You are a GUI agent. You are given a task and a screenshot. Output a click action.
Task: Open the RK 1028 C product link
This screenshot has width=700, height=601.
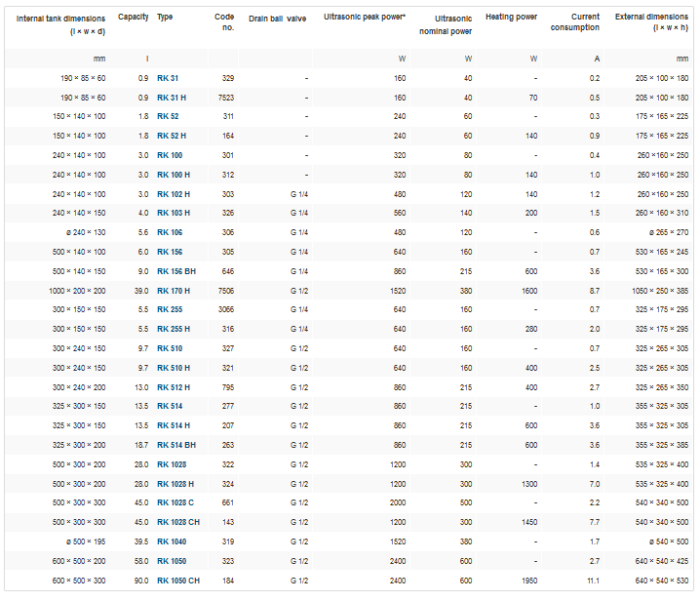[176, 503]
